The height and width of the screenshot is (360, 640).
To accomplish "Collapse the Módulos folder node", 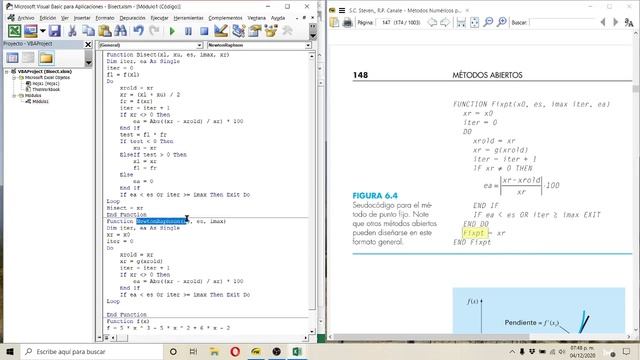I will point(14,96).
